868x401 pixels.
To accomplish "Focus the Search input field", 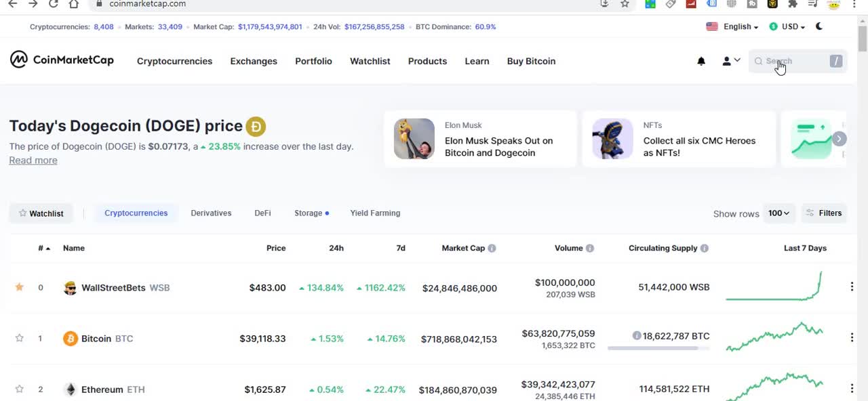I will tap(797, 61).
